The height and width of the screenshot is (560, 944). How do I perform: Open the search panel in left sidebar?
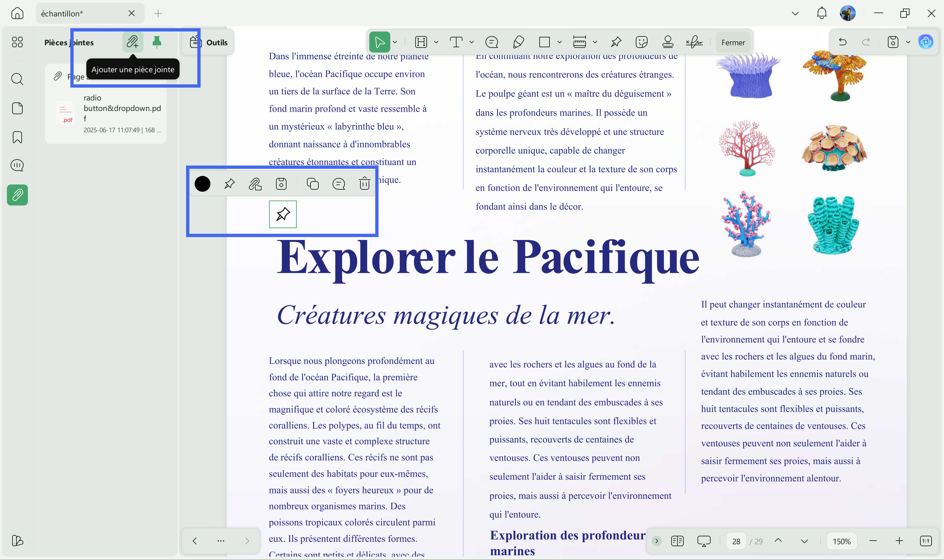point(17,79)
